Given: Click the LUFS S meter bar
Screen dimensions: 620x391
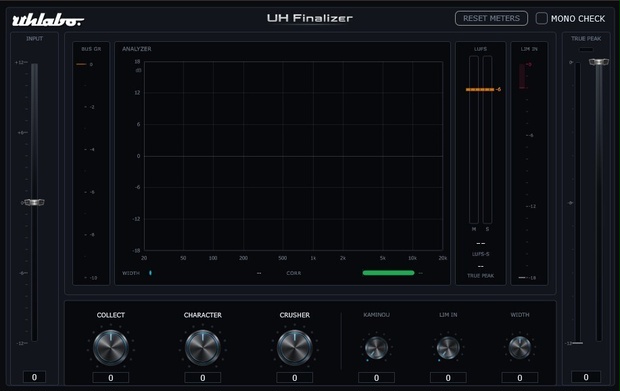Looking at the screenshot, I should [488, 140].
